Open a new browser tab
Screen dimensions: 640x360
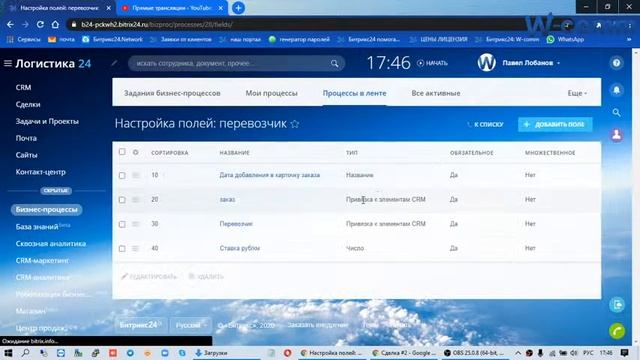coord(238,8)
